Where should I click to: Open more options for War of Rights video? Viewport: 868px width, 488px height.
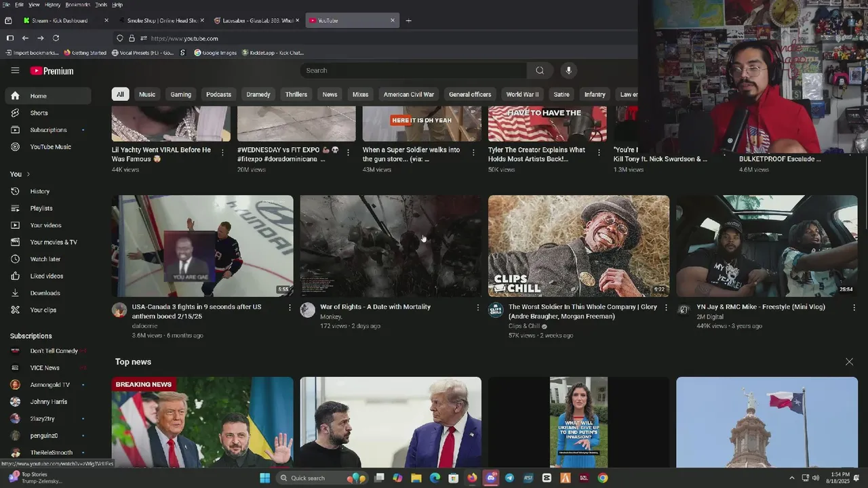(478, 308)
